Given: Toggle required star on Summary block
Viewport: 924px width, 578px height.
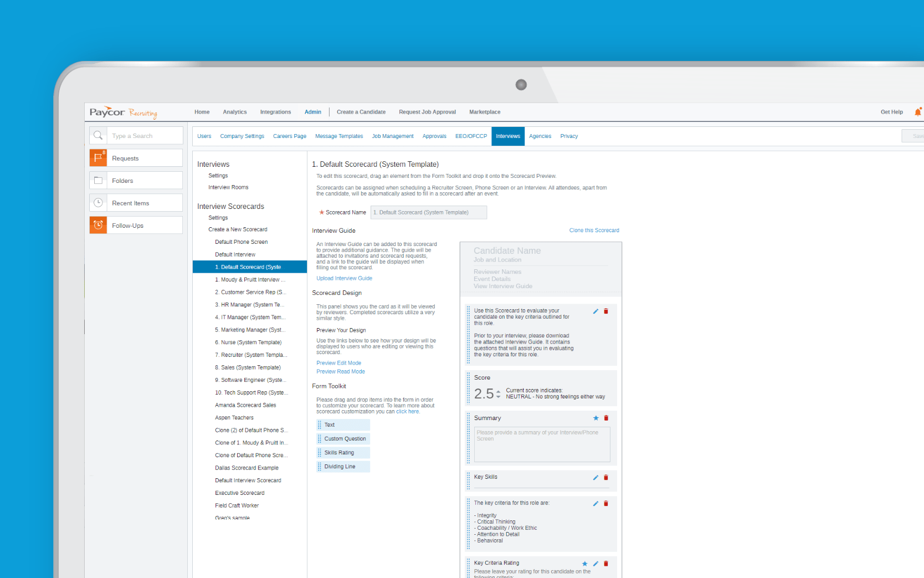Looking at the screenshot, I should pyautogui.click(x=596, y=418).
